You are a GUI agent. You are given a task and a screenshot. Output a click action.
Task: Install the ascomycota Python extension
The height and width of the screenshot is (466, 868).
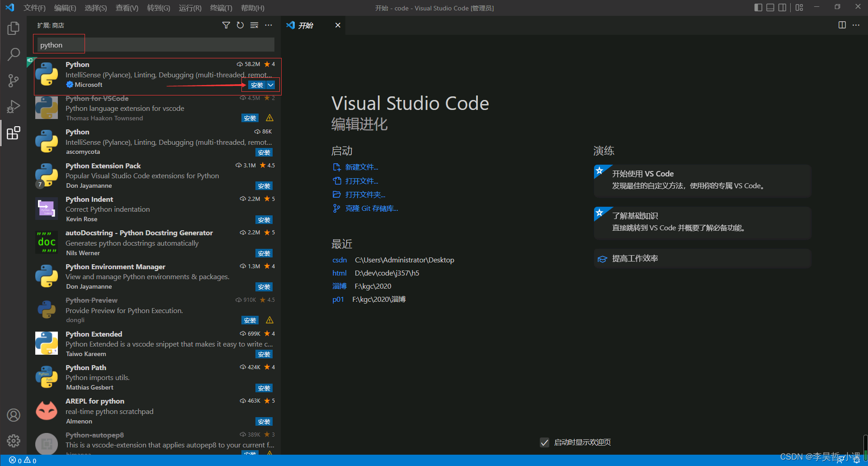click(264, 152)
